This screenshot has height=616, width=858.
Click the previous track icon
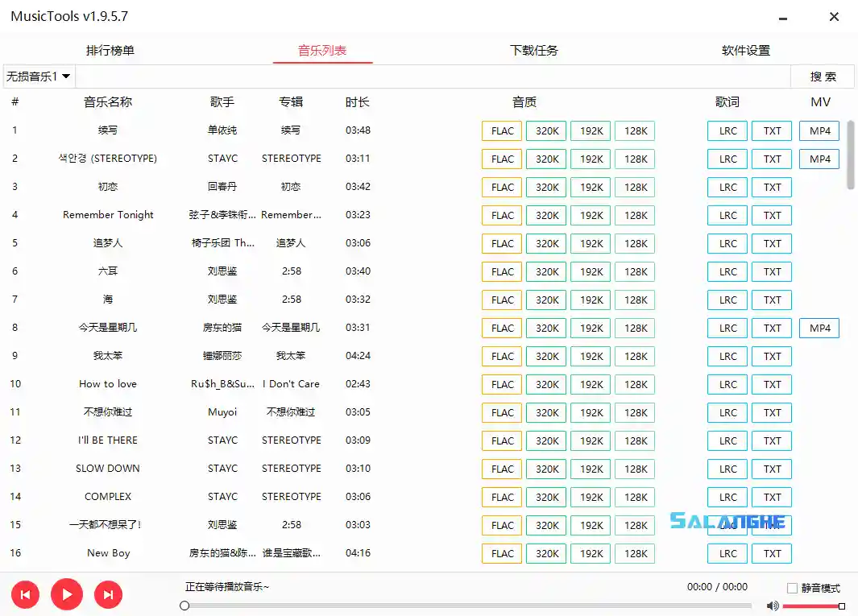point(25,594)
